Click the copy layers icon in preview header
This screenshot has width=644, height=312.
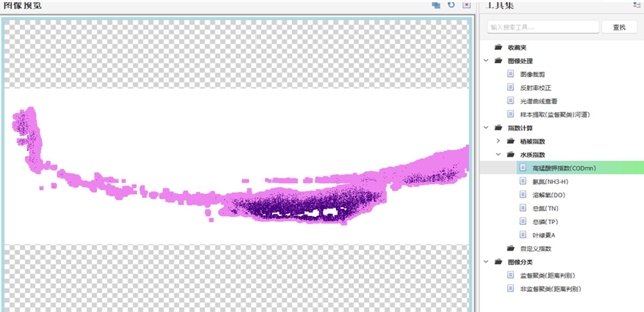436,5
